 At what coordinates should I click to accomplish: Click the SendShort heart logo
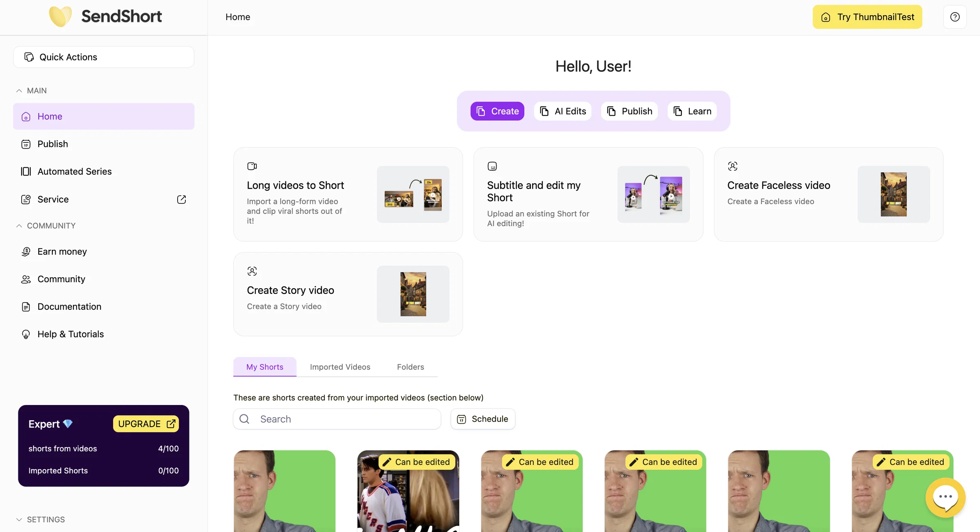(60, 16)
